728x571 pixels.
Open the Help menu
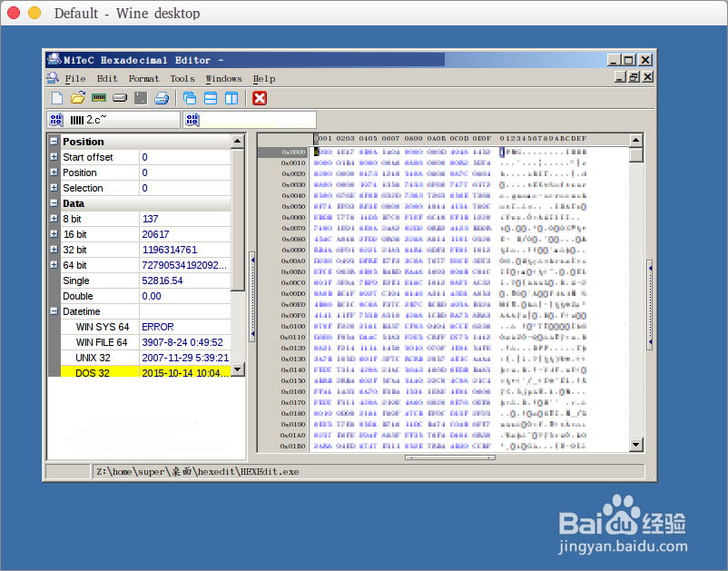pos(264,78)
